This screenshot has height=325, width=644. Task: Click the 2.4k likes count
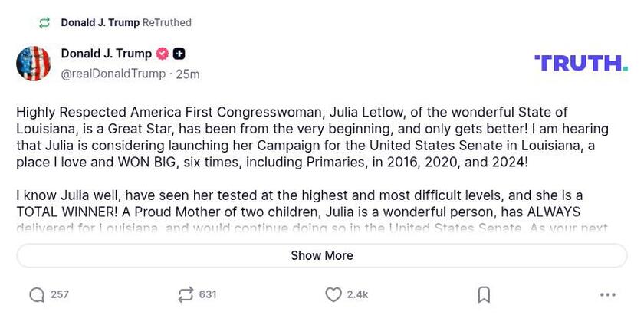[357, 295]
